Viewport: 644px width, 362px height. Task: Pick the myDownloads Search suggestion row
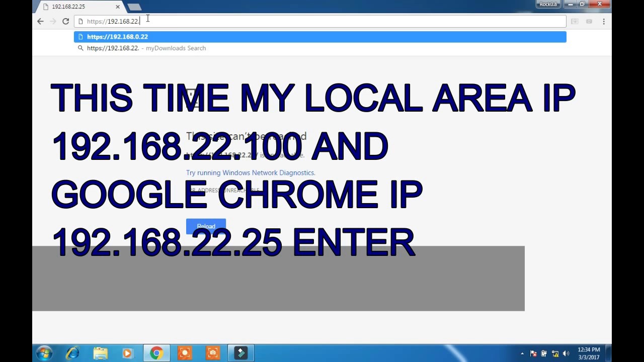tap(320, 48)
